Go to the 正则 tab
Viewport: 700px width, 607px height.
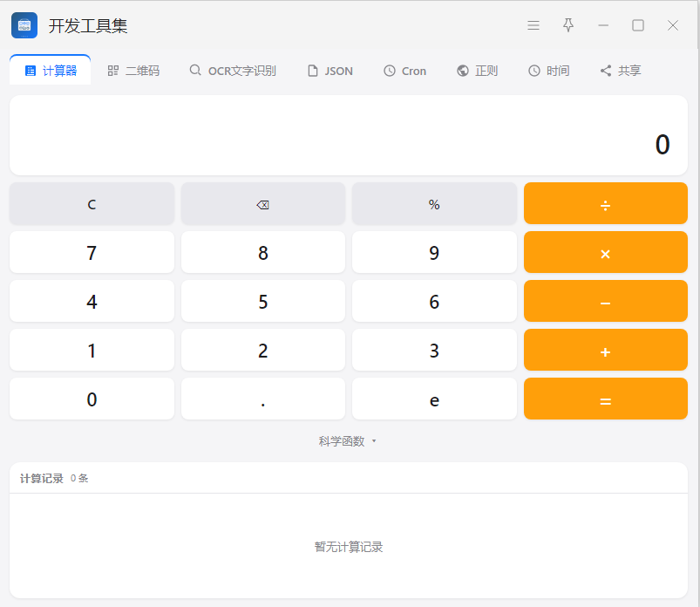tap(477, 71)
